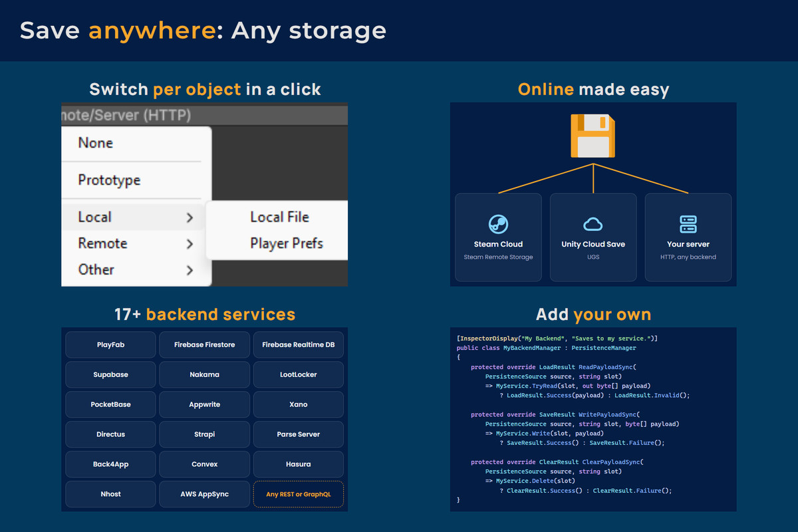The height and width of the screenshot is (532, 798).
Task: Click the Unity Cloud Save cloud icon
Action: point(593,224)
